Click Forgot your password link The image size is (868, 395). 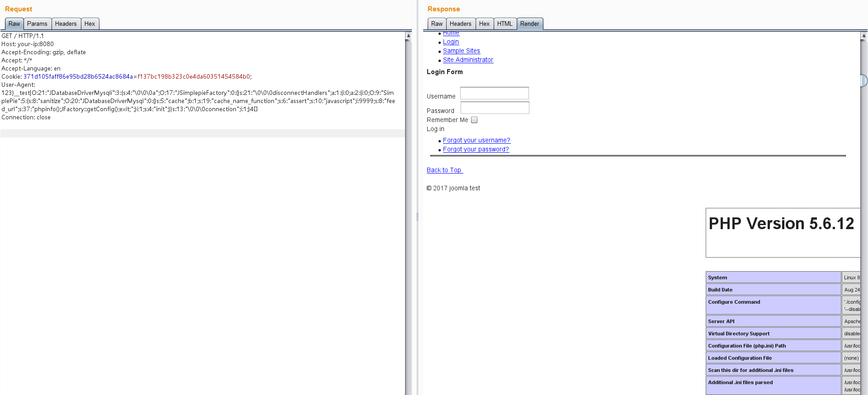pyautogui.click(x=476, y=150)
